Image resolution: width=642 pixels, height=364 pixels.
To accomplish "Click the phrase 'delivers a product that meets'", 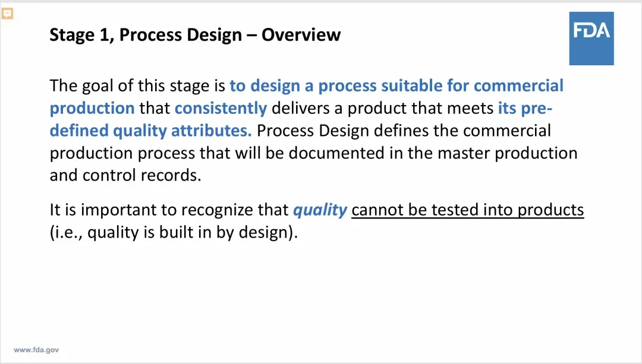I will (x=382, y=109).
